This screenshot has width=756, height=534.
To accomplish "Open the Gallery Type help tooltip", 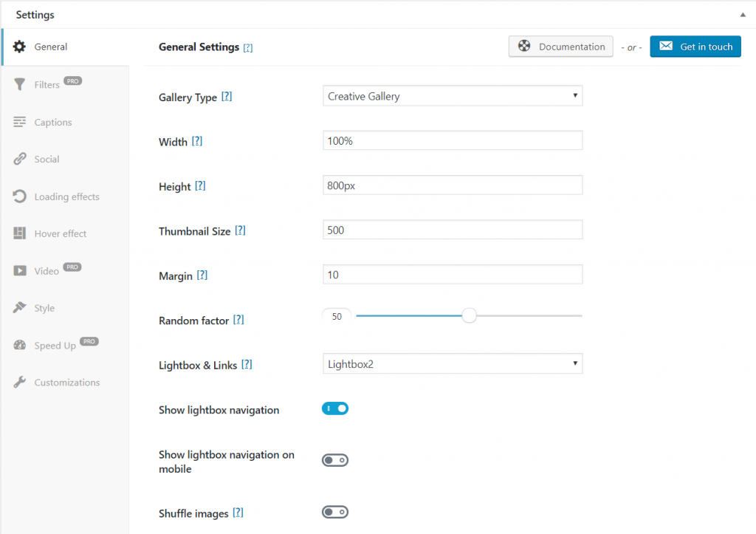I will (227, 97).
